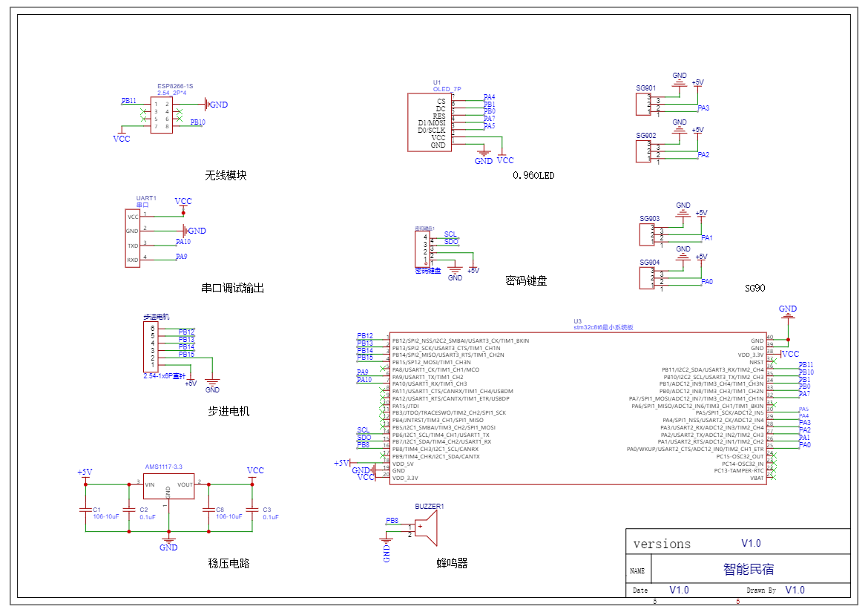Click the V1.0 value next to Date

pyautogui.click(x=680, y=590)
